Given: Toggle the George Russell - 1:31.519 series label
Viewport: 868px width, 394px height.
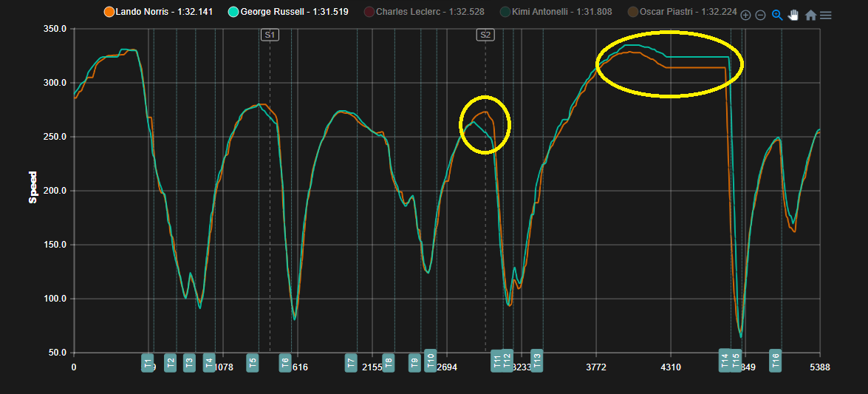Looking at the screenshot, I should (295, 11).
